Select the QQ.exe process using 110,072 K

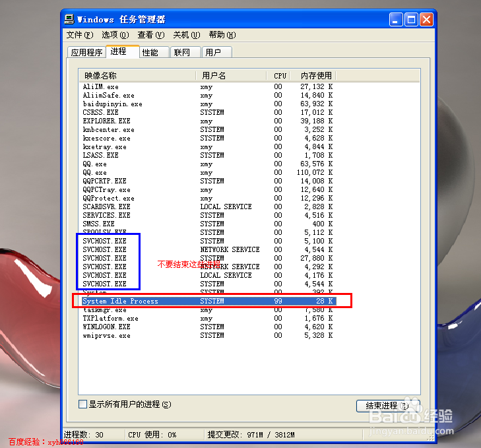point(208,173)
